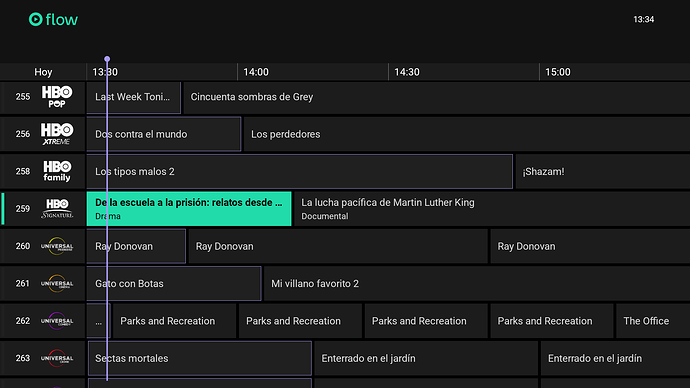Viewport: 690px width, 388px height.
Task: Select first Parks and Recreation episode
Action: [174, 321]
